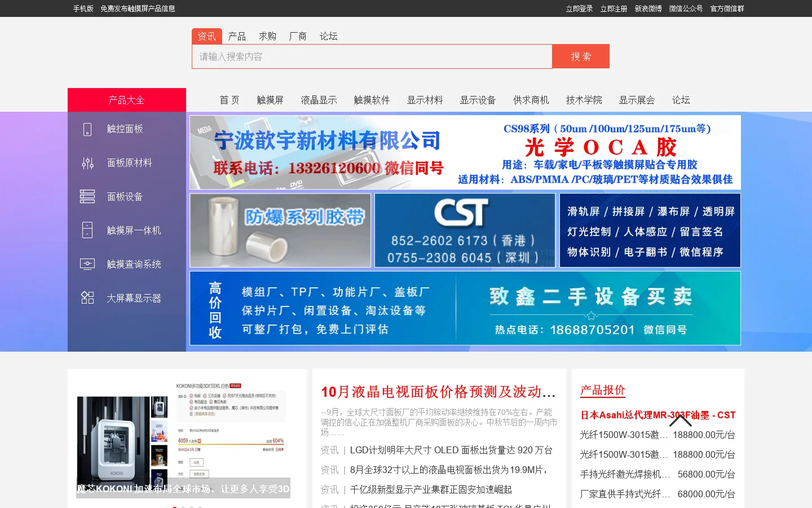812x508 pixels.
Task: Open the 官方微信群 link
Action: coord(727,8)
